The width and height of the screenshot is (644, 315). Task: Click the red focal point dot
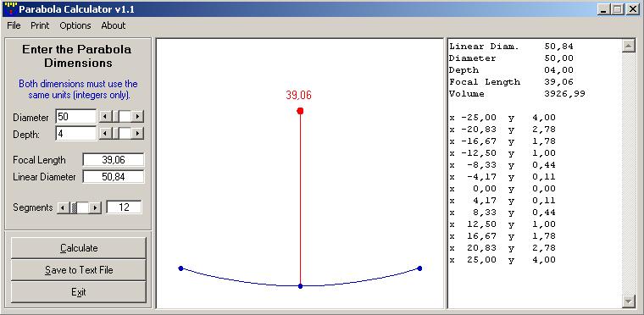click(300, 111)
